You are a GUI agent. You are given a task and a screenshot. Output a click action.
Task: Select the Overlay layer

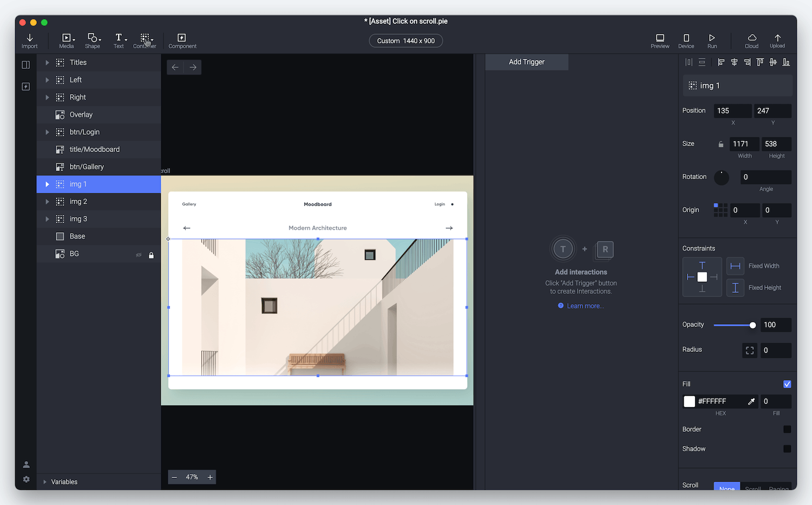99,115
